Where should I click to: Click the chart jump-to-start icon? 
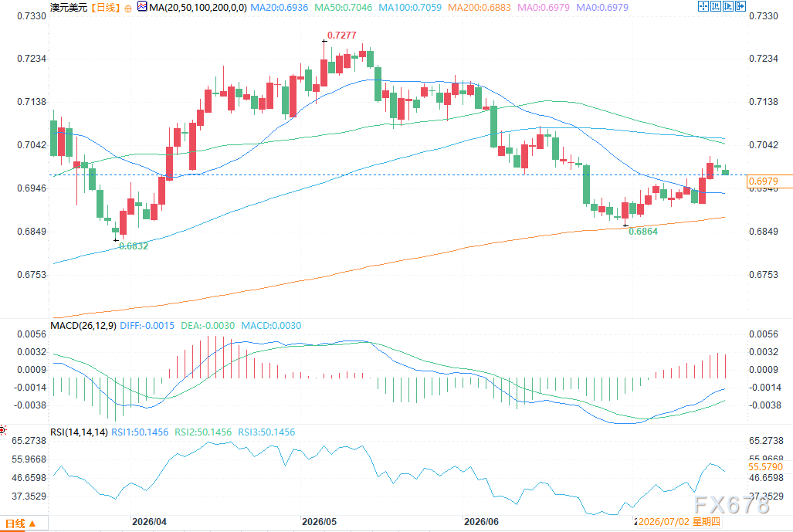pyautogui.click(x=716, y=6)
